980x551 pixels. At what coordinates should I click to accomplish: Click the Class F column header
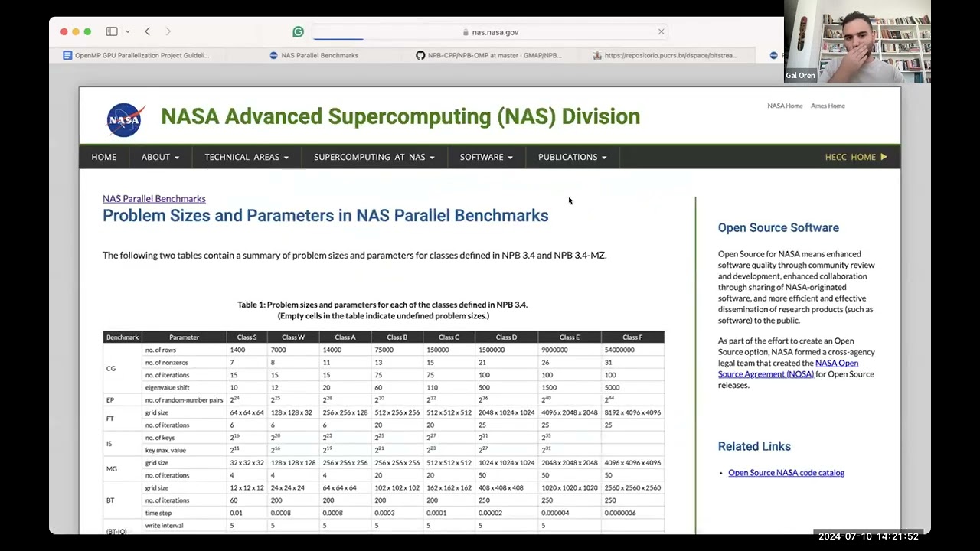pos(632,337)
